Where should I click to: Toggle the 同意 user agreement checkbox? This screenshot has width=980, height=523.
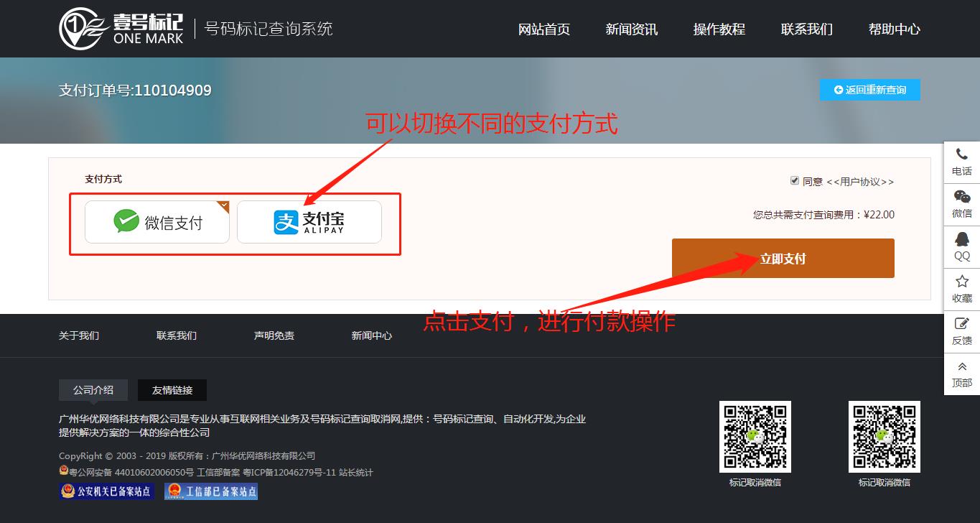(795, 181)
